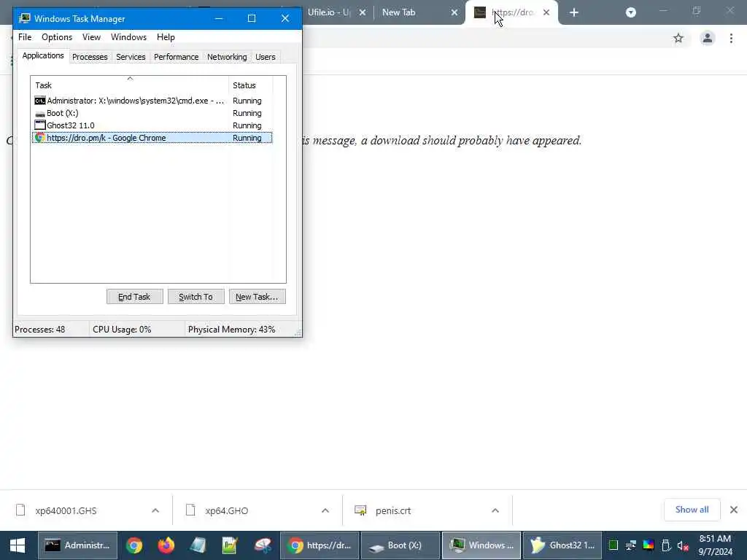Click muted volume tray icon

pyautogui.click(x=683, y=545)
